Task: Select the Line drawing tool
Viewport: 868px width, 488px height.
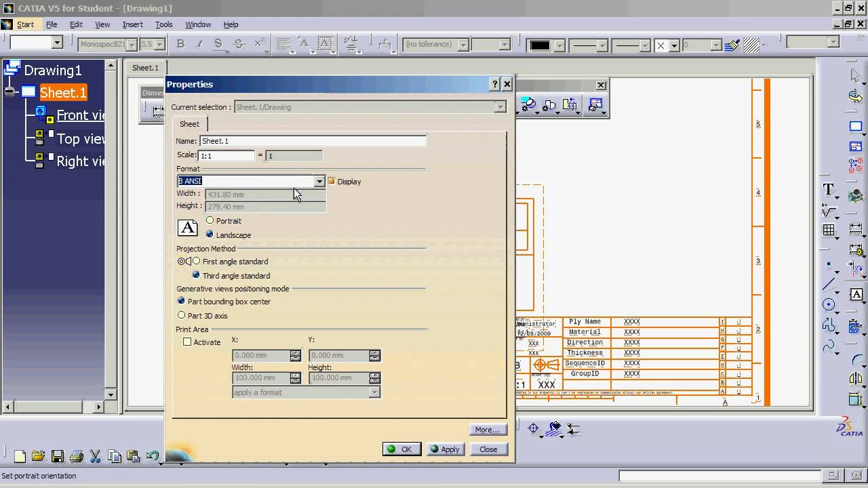Action: coord(829,284)
